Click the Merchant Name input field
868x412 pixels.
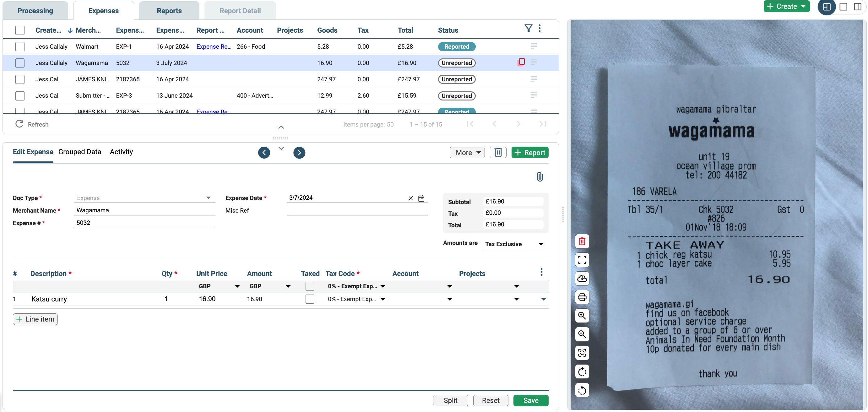[x=144, y=210]
